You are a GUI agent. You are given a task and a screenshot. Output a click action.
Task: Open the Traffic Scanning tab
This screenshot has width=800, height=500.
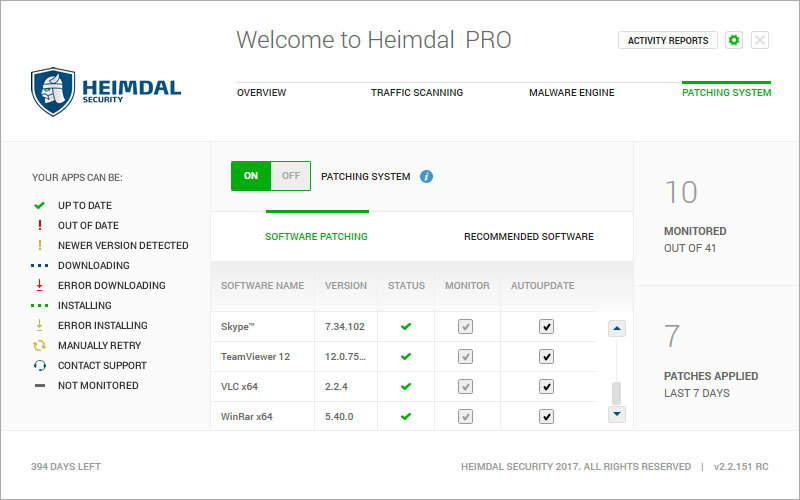pos(417,92)
